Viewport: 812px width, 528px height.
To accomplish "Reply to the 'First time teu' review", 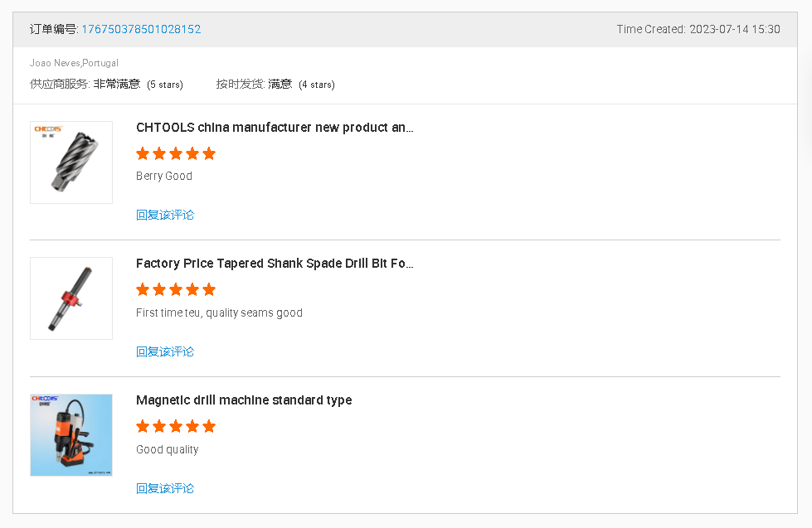I will pyautogui.click(x=165, y=351).
